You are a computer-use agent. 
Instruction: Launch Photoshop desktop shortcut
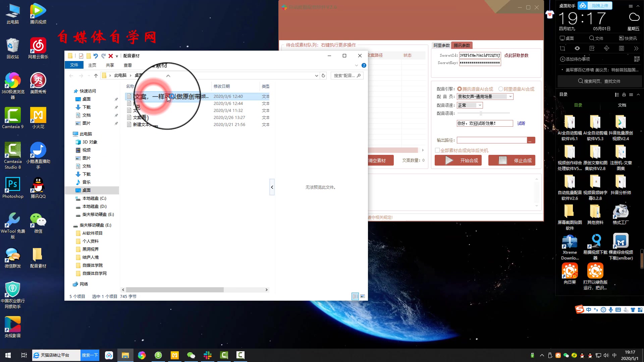(x=13, y=188)
